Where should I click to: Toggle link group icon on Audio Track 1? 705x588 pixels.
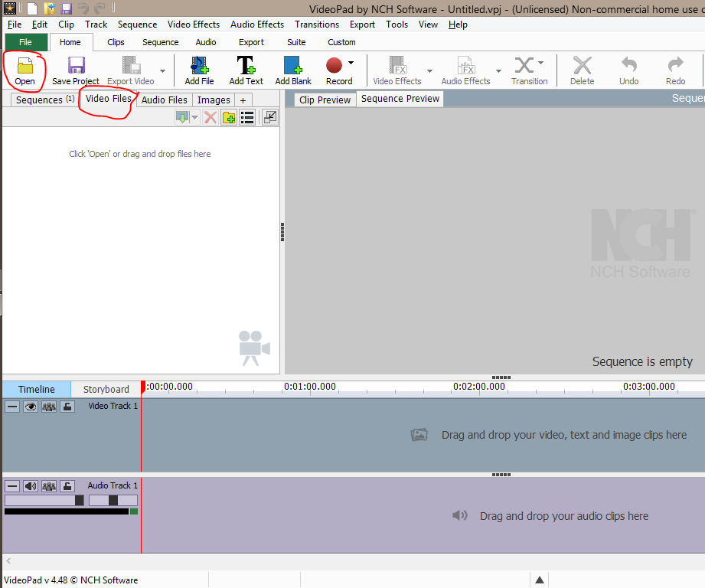pos(49,486)
